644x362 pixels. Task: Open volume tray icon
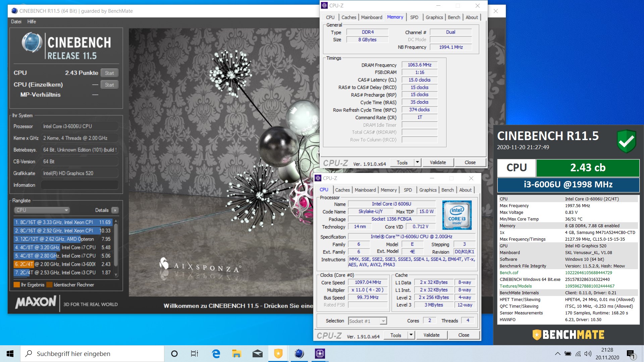(x=588, y=354)
